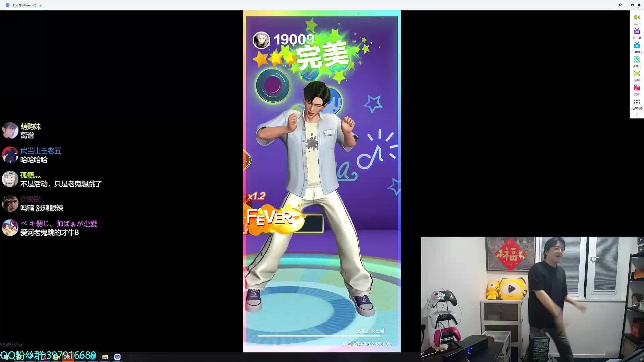The image size is (644, 362).
Task: Start live streaming with the LIVE icon
Action: (x=637, y=32)
